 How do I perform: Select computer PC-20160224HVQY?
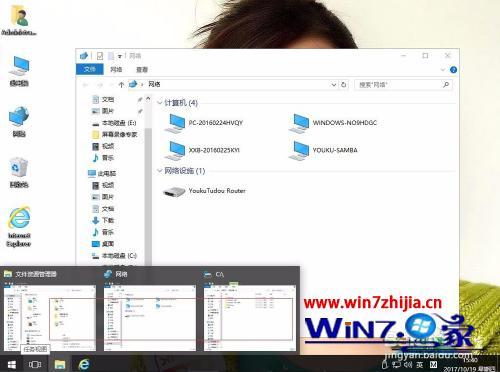(204, 123)
